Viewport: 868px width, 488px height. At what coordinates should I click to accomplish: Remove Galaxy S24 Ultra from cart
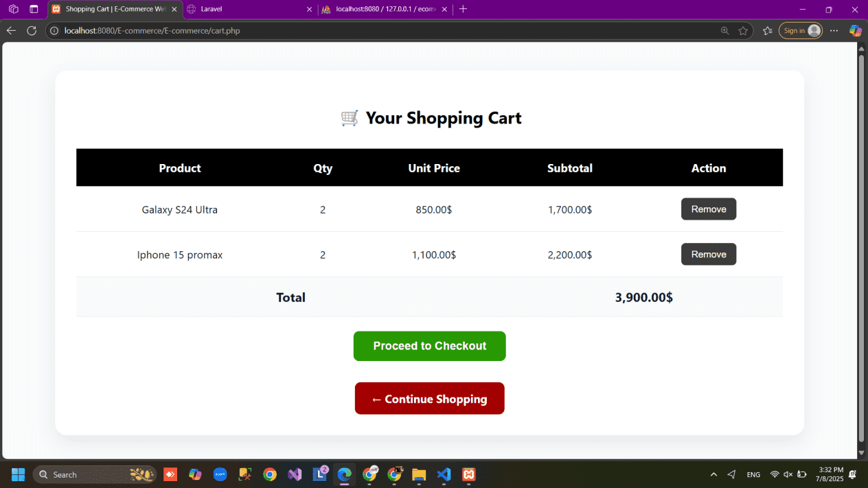click(709, 209)
